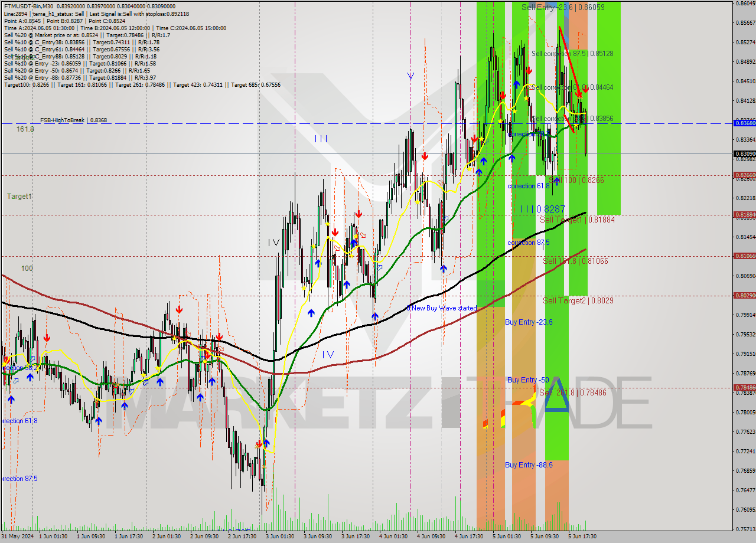756x543 pixels.
Task: Click the 'Sell %20 @ Market price' info line
Action: point(87,35)
